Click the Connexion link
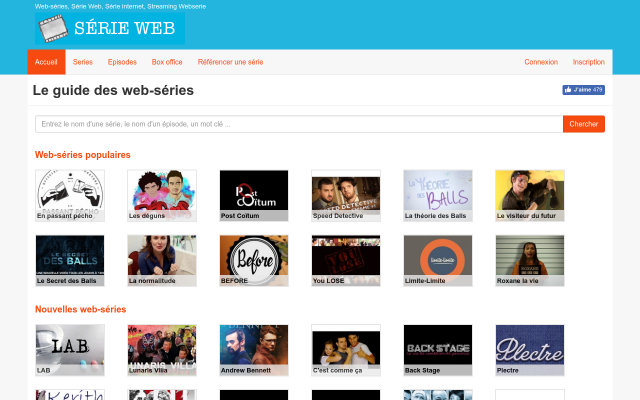640x400 pixels. pos(541,62)
